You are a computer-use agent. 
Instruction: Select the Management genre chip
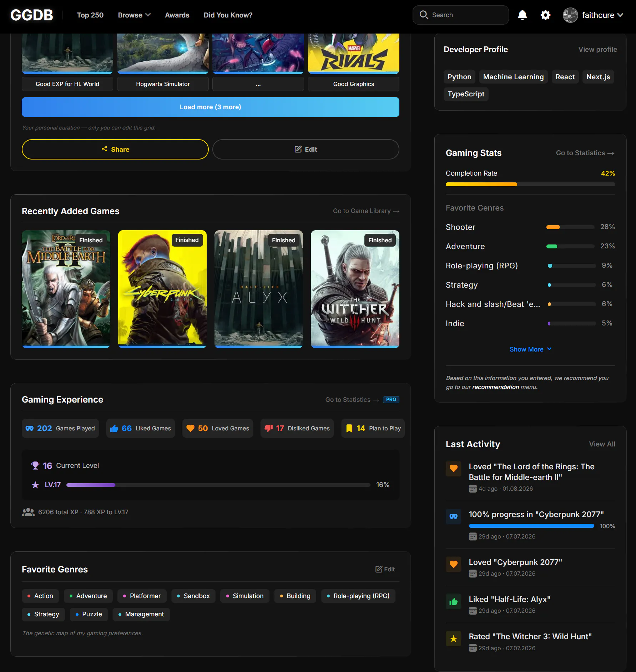click(141, 614)
